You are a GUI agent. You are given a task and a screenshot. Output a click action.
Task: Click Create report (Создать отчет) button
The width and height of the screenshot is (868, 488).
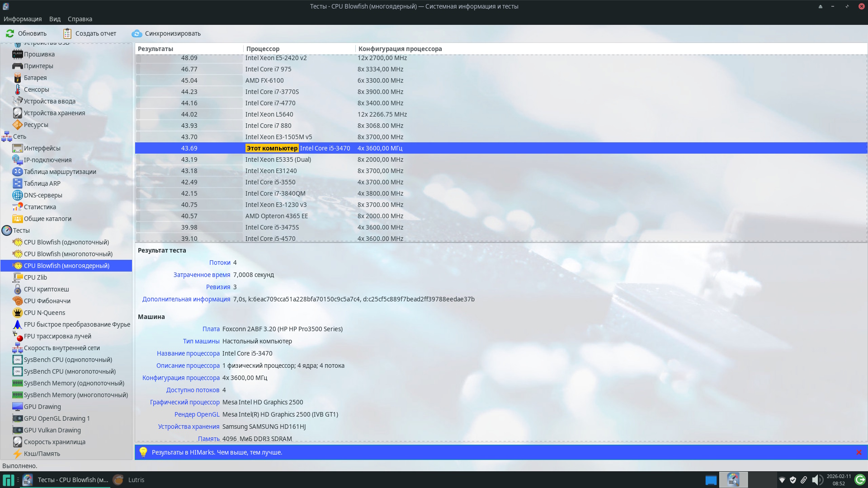point(90,33)
